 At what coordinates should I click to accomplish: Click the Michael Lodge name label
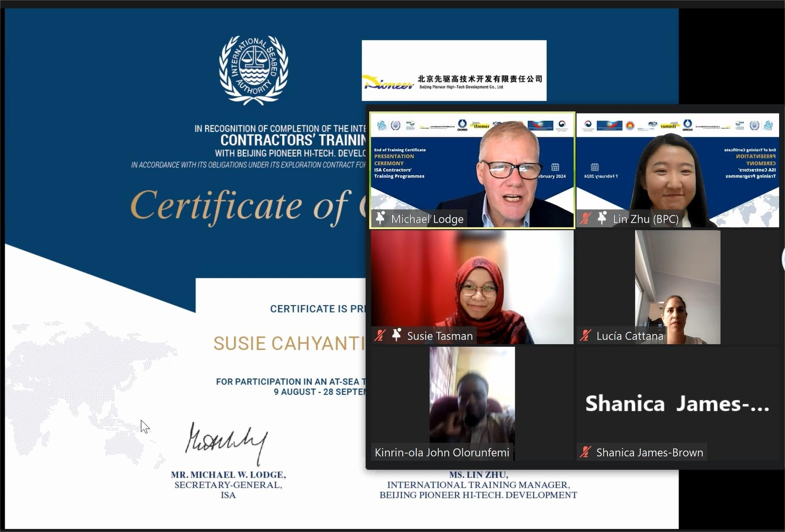click(427, 219)
